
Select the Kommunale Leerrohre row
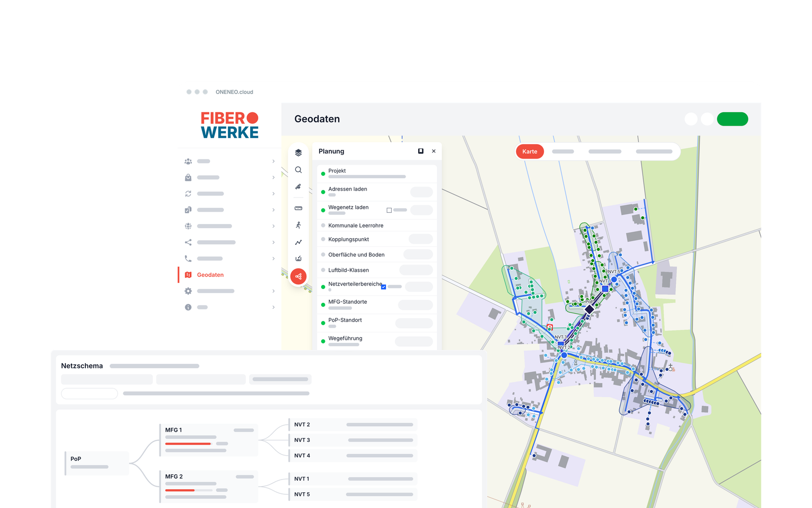377,226
